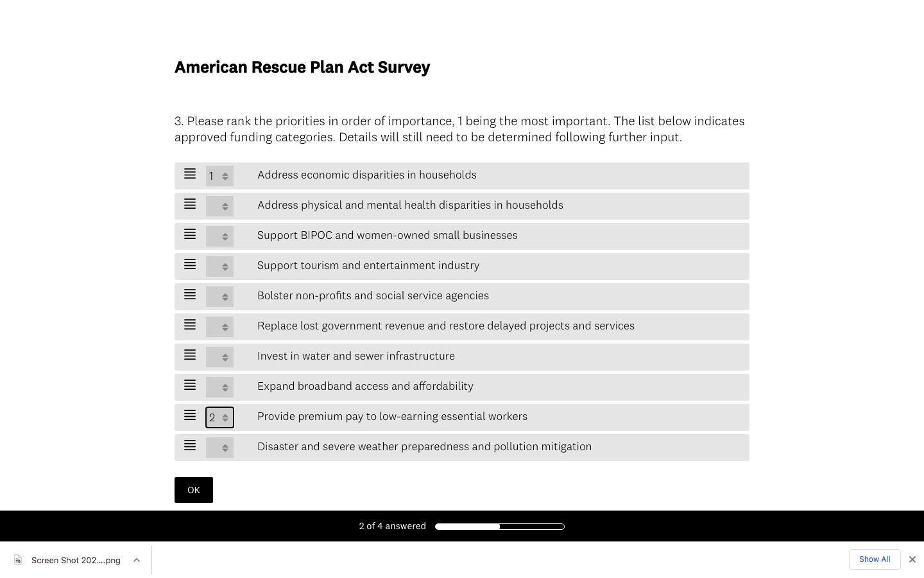The height and width of the screenshot is (578, 924).
Task: Click drag handle for Disaster and severe weather row
Action: click(x=190, y=446)
